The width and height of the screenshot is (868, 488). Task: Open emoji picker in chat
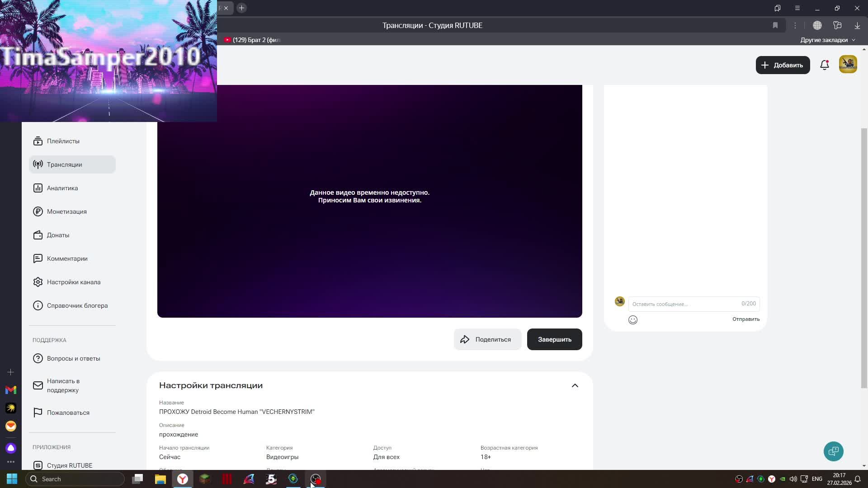coord(632,320)
